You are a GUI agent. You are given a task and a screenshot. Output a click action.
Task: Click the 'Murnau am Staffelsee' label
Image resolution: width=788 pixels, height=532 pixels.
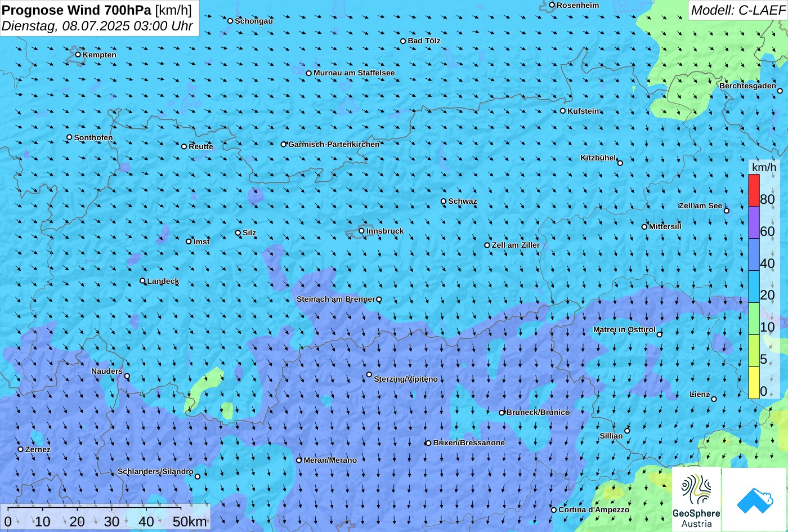pyautogui.click(x=354, y=73)
